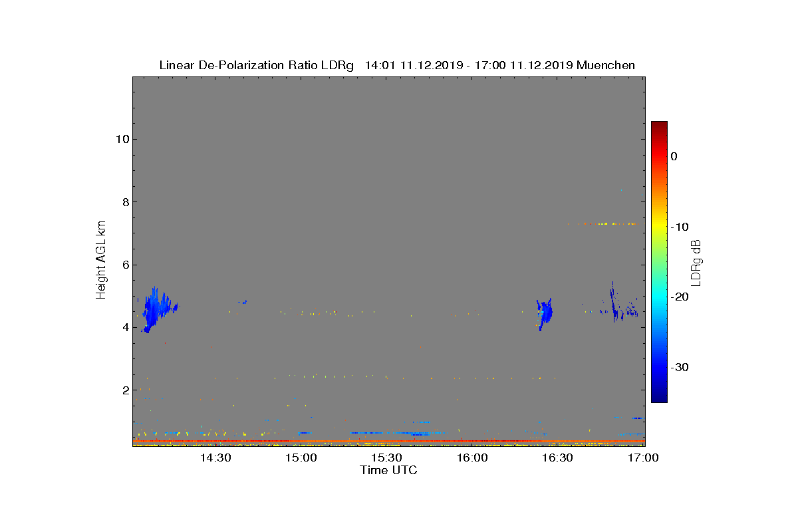Click the 'Time UTC' axis label
The width and height of the screenshot is (798, 532).
click(x=389, y=470)
